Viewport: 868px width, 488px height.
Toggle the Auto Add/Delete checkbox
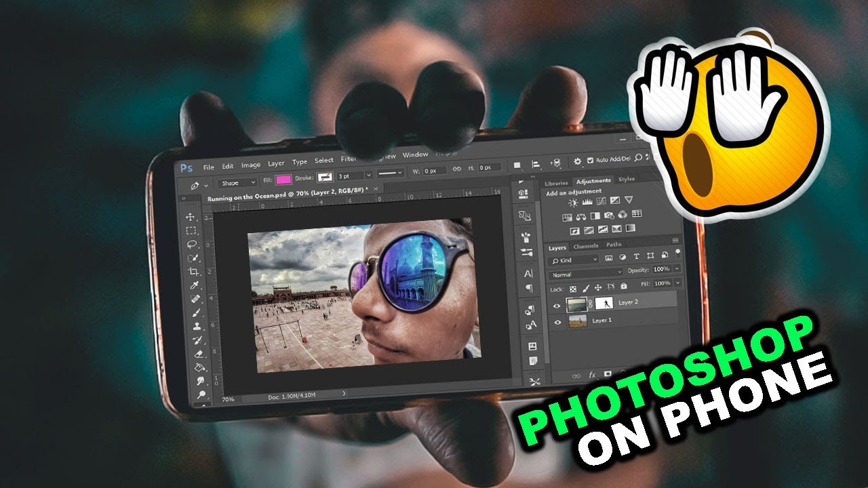(x=589, y=161)
